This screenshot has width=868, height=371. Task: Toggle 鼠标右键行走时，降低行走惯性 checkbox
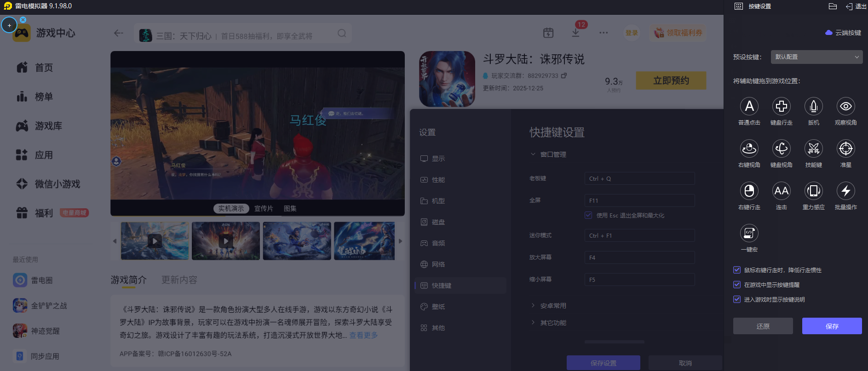tap(737, 270)
